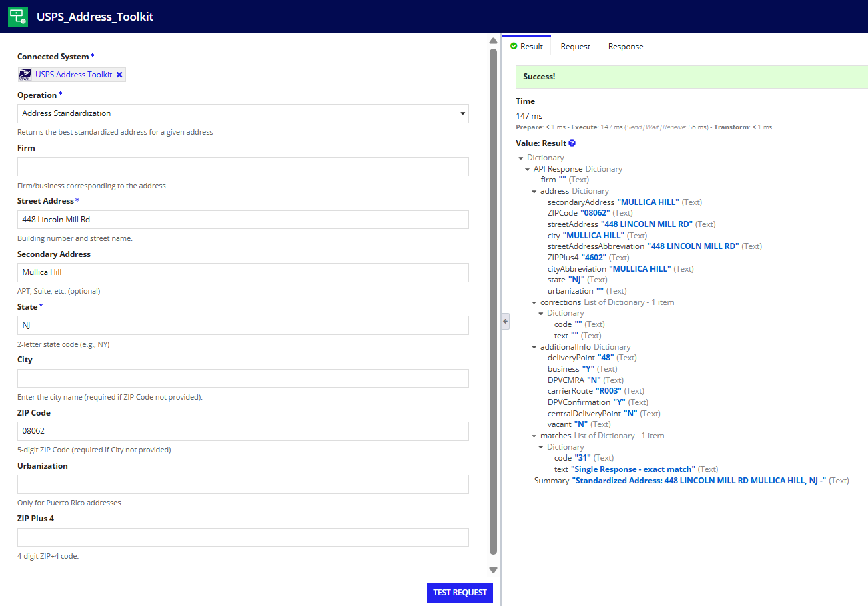This screenshot has width=868, height=606.
Task: Click the City input field
Action: [x=243, y=378]
